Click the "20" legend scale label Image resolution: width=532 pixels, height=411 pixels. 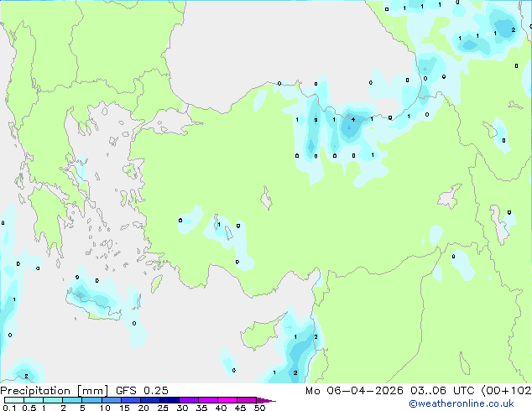(143, 408)
